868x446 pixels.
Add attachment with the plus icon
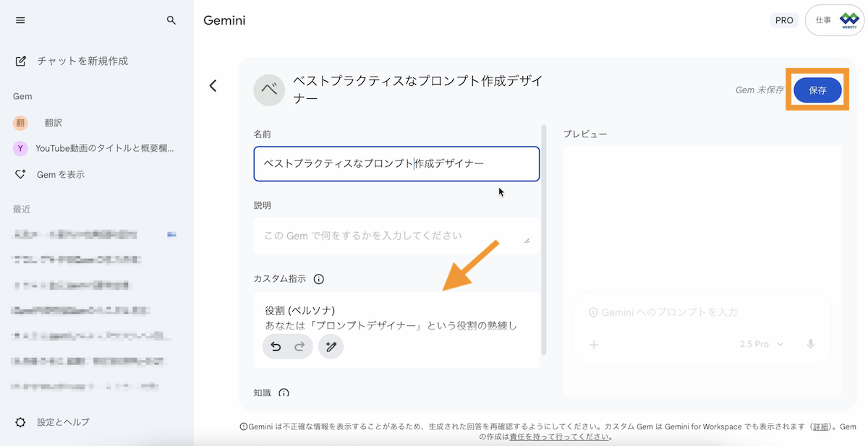pos(594,345)
